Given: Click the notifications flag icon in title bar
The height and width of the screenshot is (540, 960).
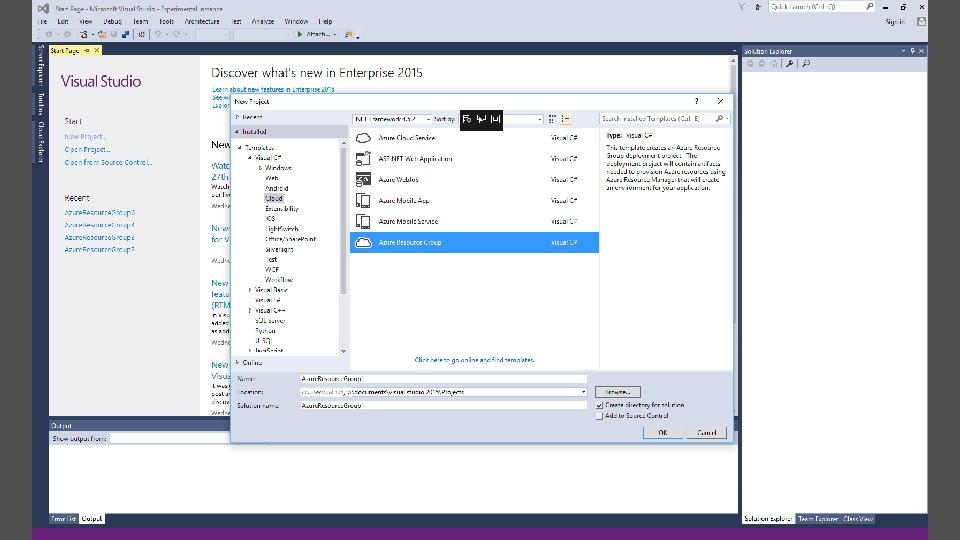Looking at the screenshot, I should [x=742, y=7].
